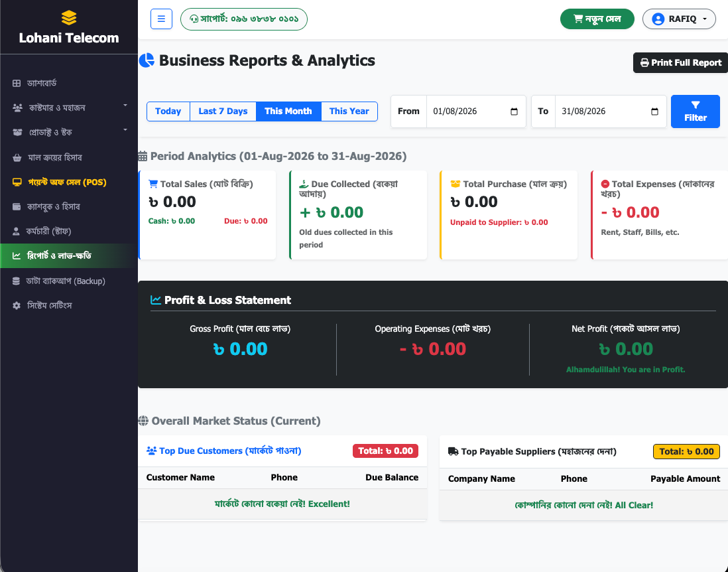This screenshot has width=728, height=572.
Task: Click 'Unpaid to Supplier: ৳ 0.00' text
Action: [x=499, y=222]
